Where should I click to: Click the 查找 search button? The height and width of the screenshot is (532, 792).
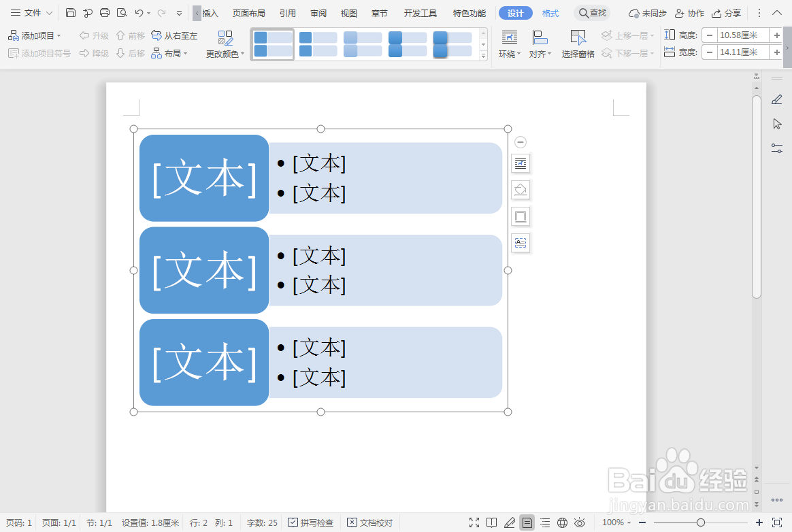pos(592,13)
